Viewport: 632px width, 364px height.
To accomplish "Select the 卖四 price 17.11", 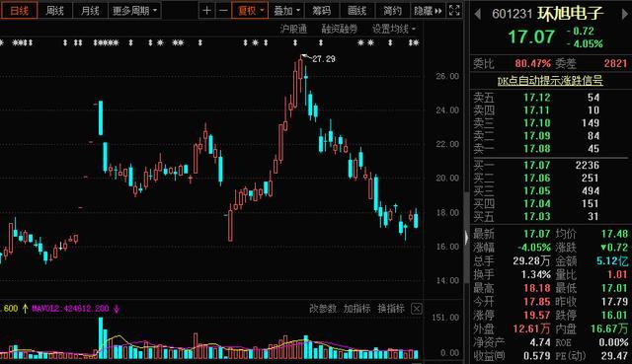I will [x=537, y=110].
